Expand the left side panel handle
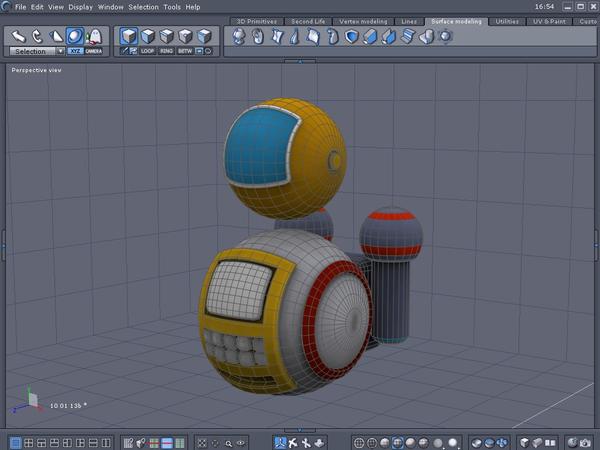Image resolution: width=600 pixels, height=450 pixels. (x=3, y=245)
